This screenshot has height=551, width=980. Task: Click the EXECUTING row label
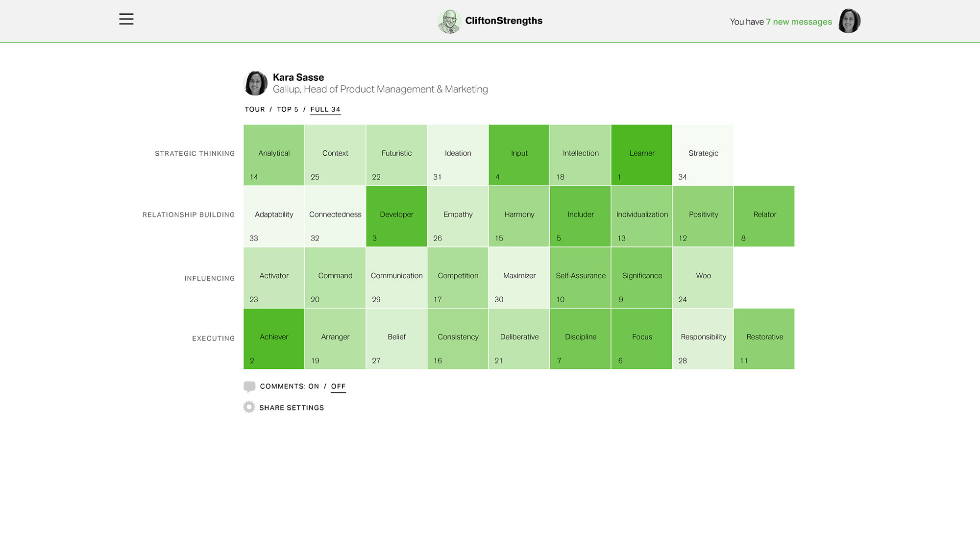coord(214,338)
